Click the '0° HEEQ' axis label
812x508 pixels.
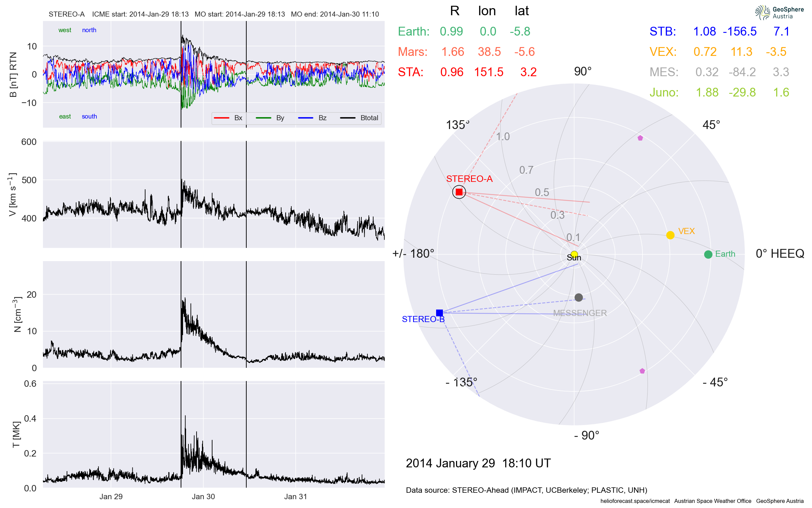[780, 254]
